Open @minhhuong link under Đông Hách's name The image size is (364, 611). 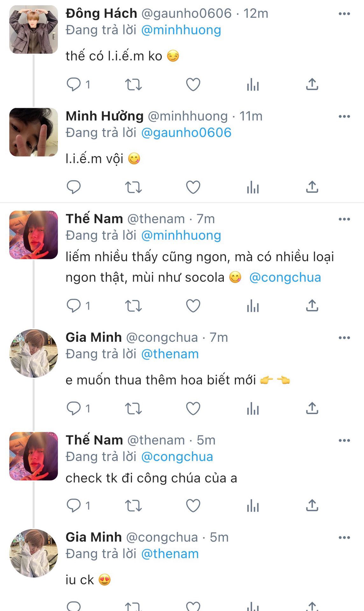[181, 30]
